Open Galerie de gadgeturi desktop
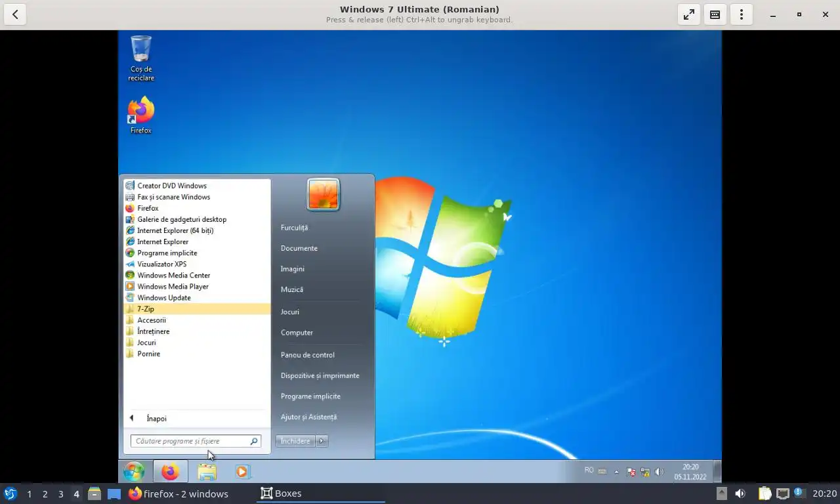The height and width of the screenshot is (504, 840). click(197, 219)
